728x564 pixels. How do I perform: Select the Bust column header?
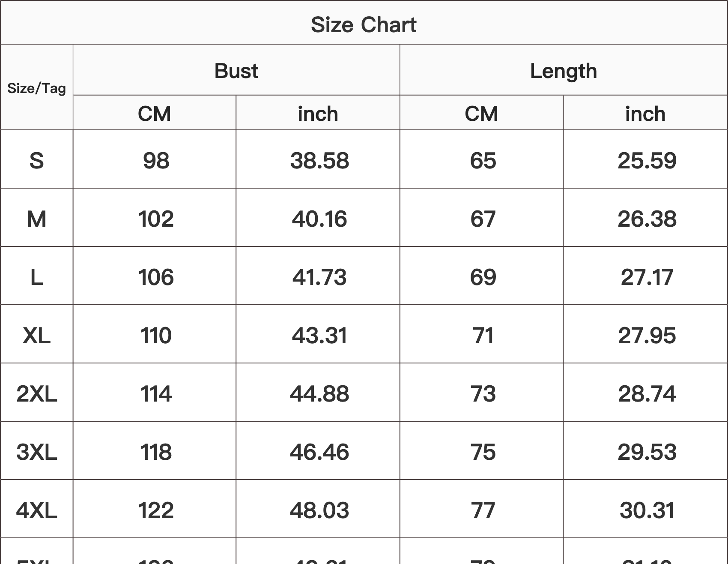point(236,71)
